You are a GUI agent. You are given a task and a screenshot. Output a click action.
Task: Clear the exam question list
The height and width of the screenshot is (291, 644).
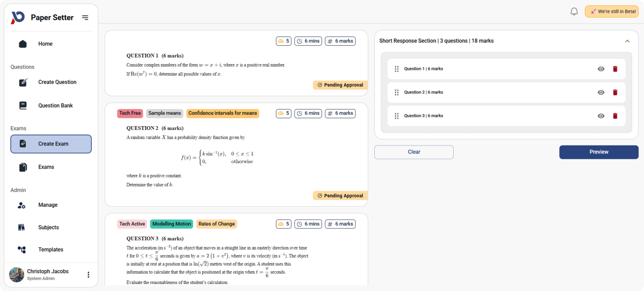pyautogui.click(x=413, y=152)
